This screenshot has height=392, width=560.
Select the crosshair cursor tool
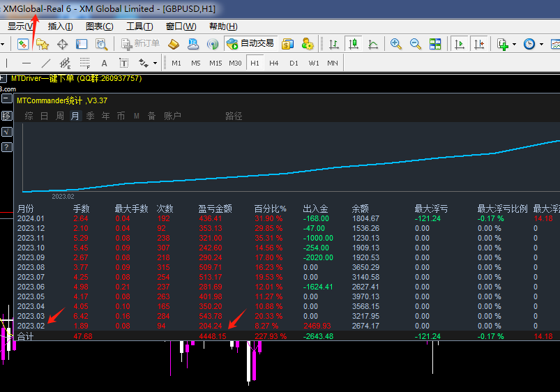click(x=62, y=45)
